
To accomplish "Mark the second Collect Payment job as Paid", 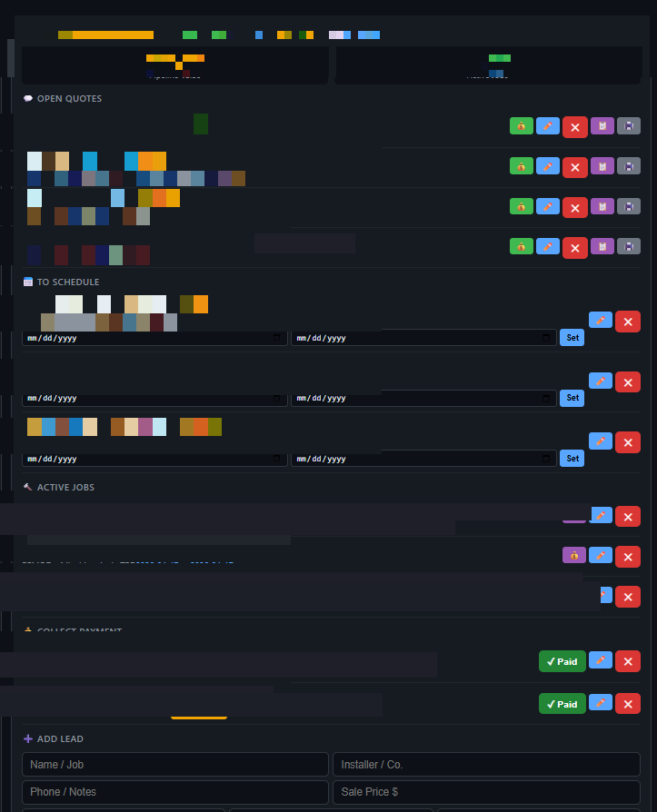I will (x=562, y=704).
